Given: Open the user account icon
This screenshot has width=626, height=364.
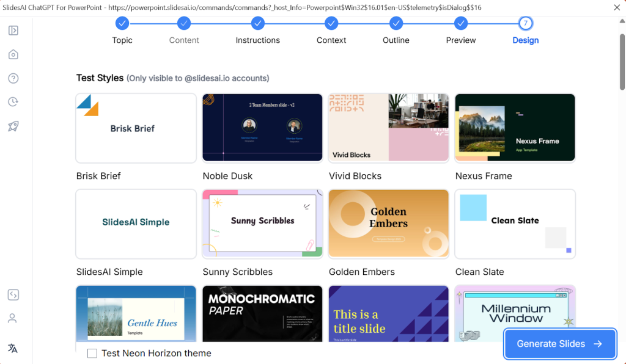Looking at the screenshot, I should click(x=13, y=318).
